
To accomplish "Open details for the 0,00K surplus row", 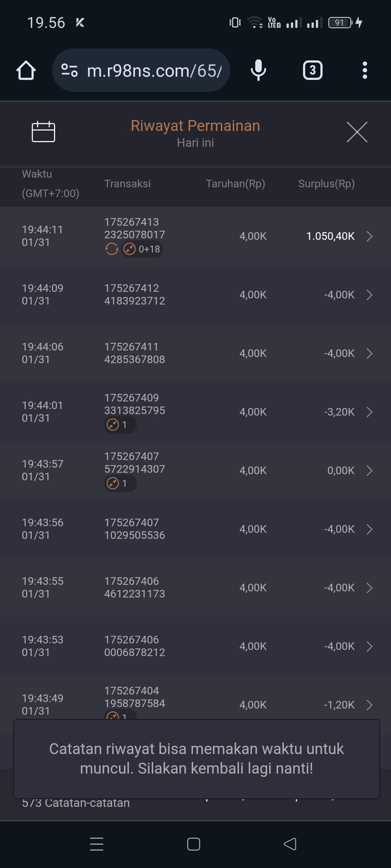I will click(369, 471).
